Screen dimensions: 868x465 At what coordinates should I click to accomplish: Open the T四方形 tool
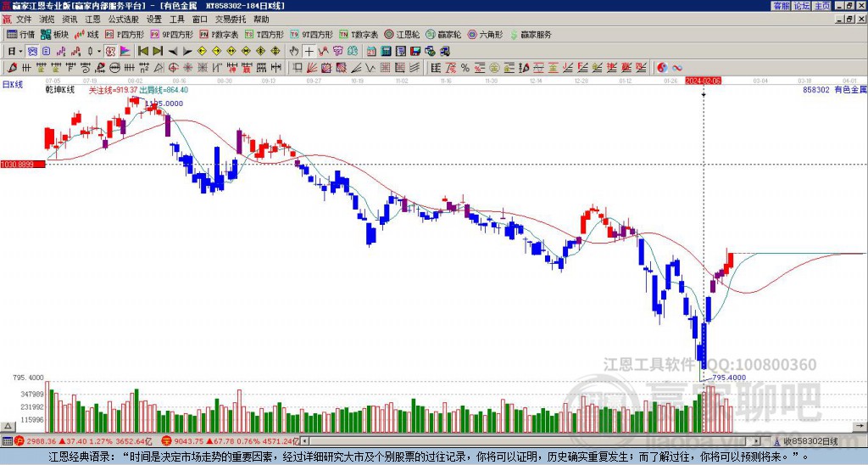point(264,34)
